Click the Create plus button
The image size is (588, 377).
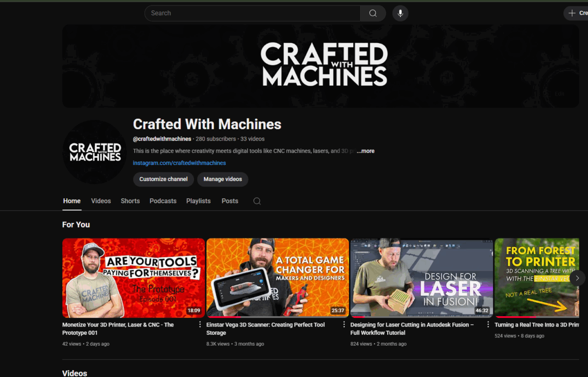click(x=576, y=13)
